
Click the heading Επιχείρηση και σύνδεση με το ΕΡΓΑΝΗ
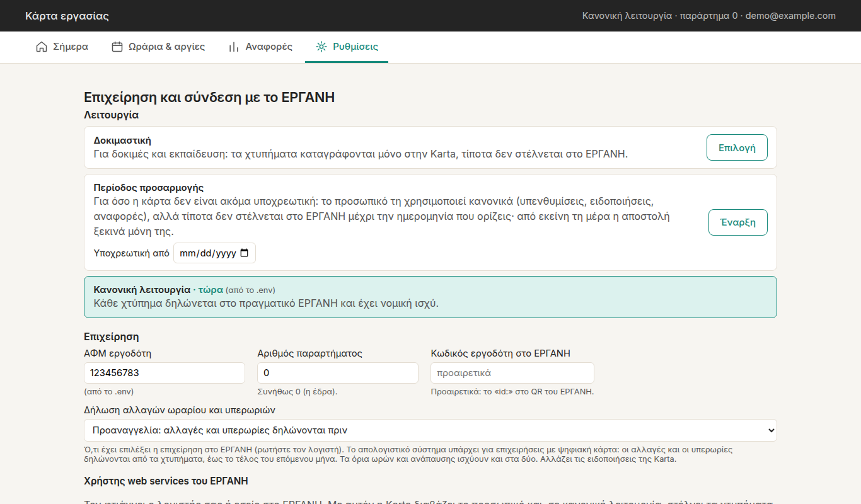[209, 97]
